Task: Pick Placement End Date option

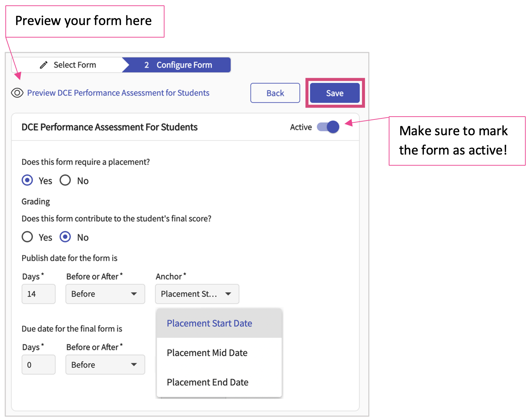Action: [208, 382]
